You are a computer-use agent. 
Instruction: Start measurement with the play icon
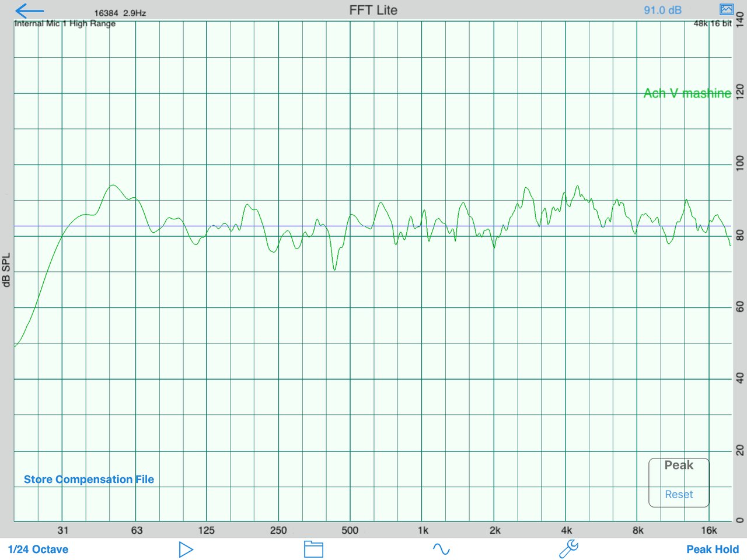(186, 549)
